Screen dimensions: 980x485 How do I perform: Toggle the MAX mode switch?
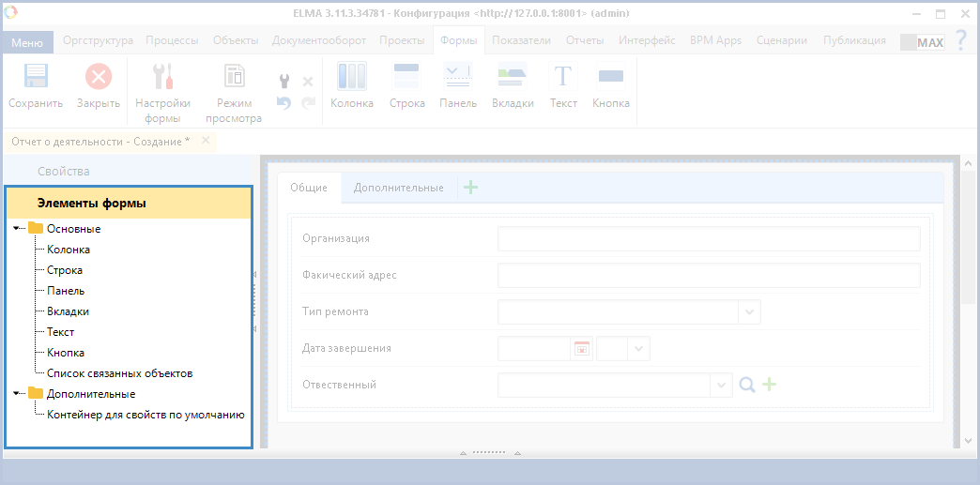[x=922, y=42]
